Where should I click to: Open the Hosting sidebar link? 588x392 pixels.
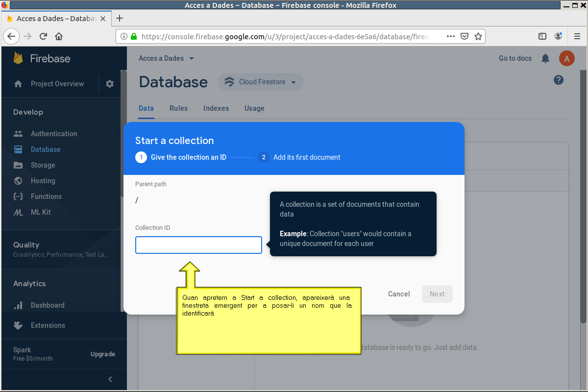click(x=43, y=181)
